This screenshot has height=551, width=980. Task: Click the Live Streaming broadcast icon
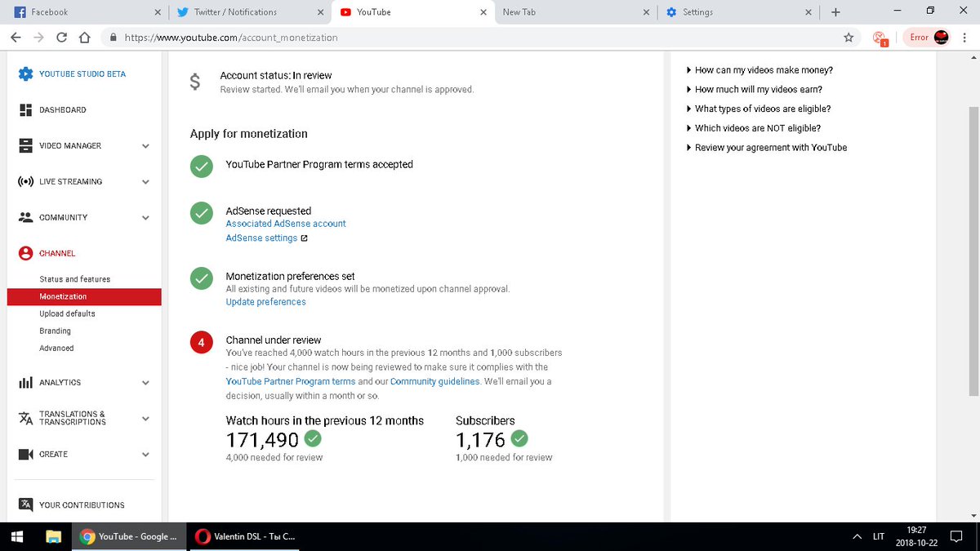point(25,181)
